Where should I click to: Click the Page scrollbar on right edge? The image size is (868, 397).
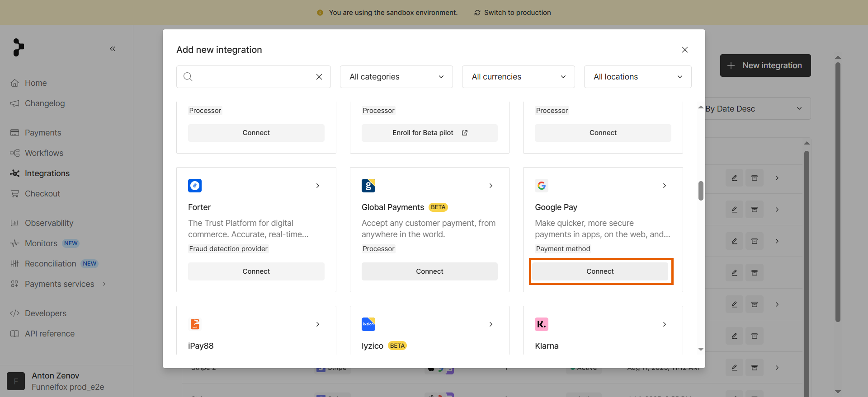point(838,192)
